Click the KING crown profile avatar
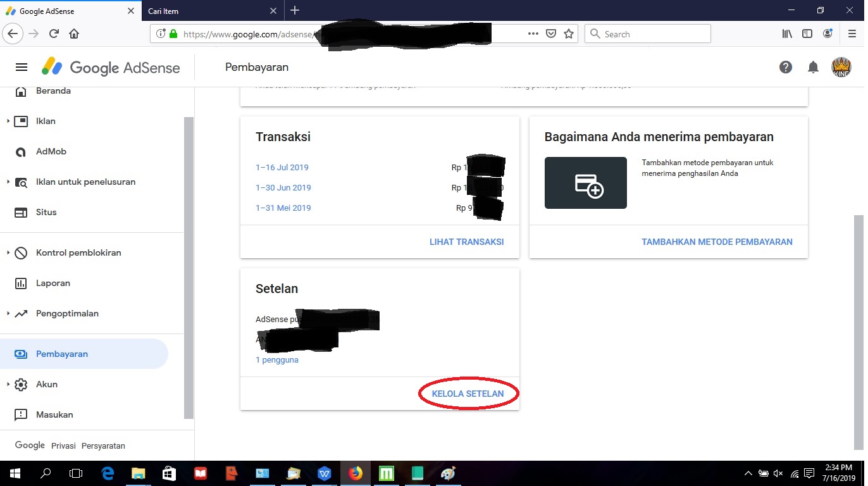 tap(841, 67)
